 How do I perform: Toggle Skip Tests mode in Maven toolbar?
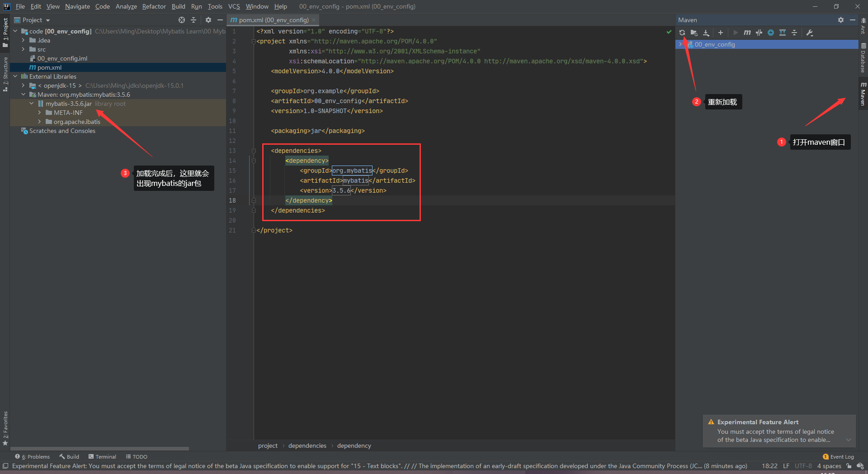[759, 33]
